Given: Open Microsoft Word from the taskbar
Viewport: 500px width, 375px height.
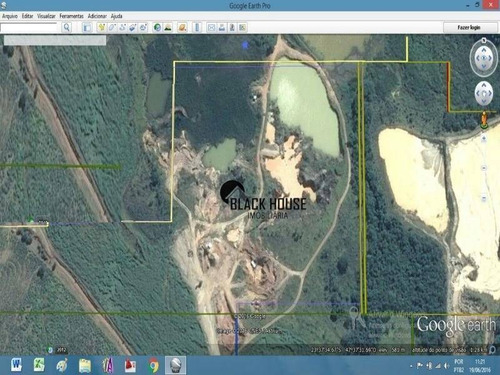Looking at the screenshot, I should pyautogui.click(x=16, y=365).
